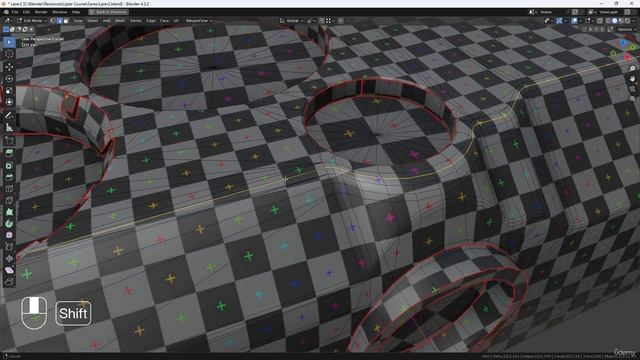
Task: Toggle viewport gizmos display
Action: (x=559, y=21)
